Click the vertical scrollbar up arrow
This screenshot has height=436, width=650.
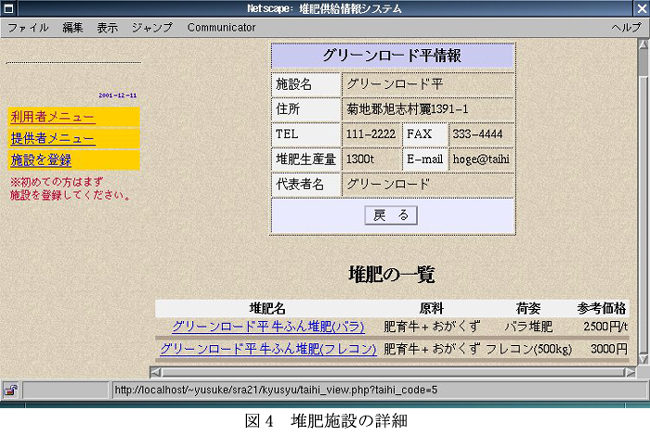point(643,45)
